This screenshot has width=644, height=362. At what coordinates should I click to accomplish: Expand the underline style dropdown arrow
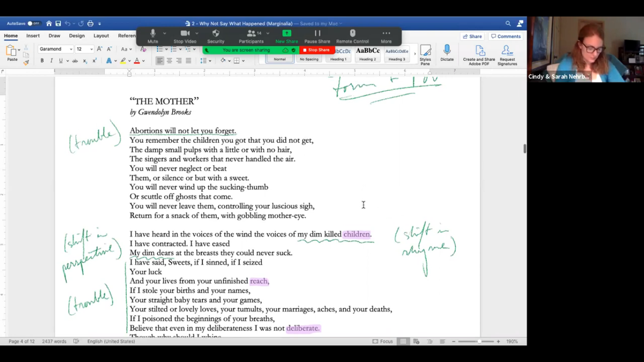[67, 61]
